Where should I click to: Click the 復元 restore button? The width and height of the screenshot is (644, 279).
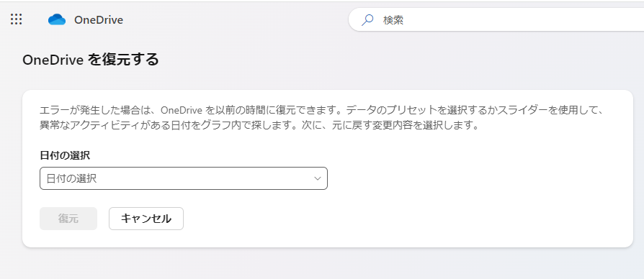click(x=68, y=219)
